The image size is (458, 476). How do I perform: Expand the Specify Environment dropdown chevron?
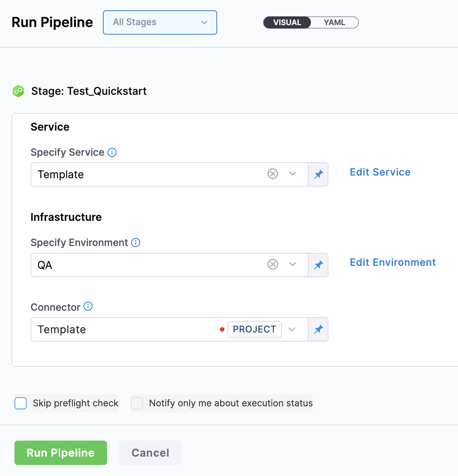(293, 264)
